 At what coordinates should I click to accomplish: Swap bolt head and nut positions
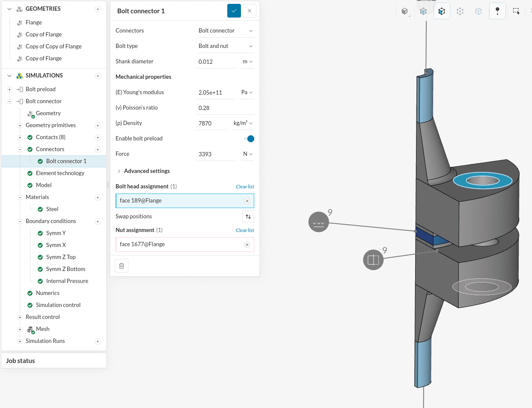coord(248,217)
